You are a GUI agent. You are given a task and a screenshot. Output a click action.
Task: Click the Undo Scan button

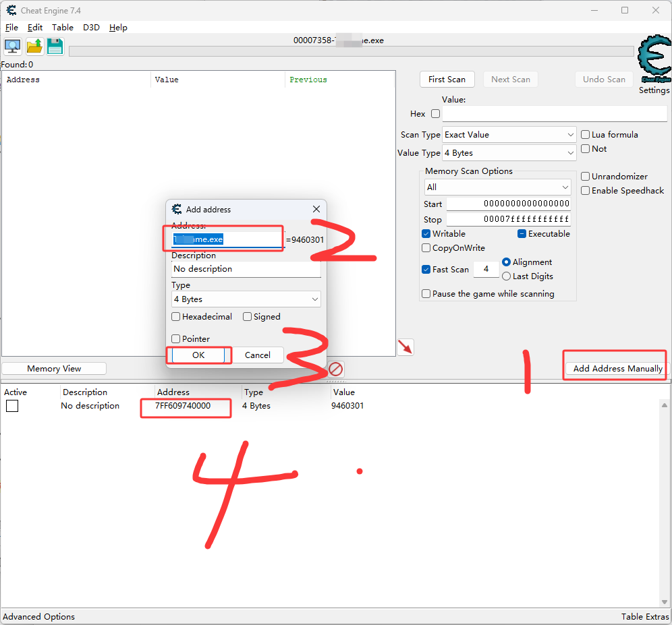point(604,80)
